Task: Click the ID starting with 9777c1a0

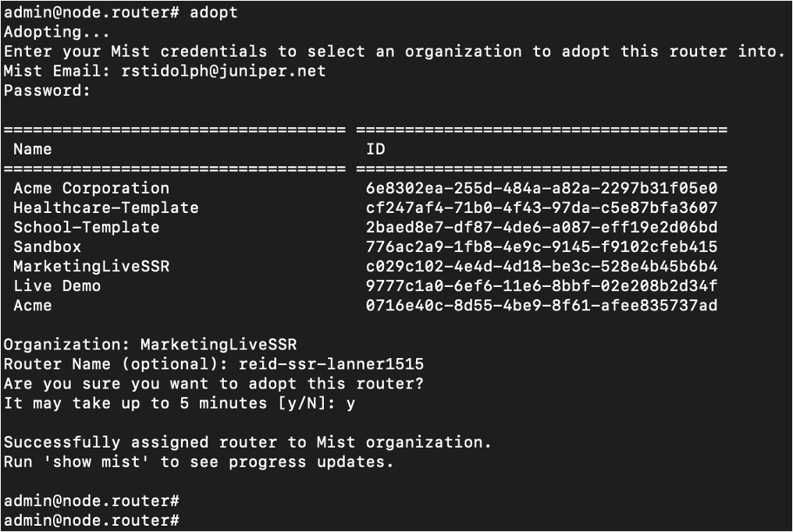Action: pos(541,286)
